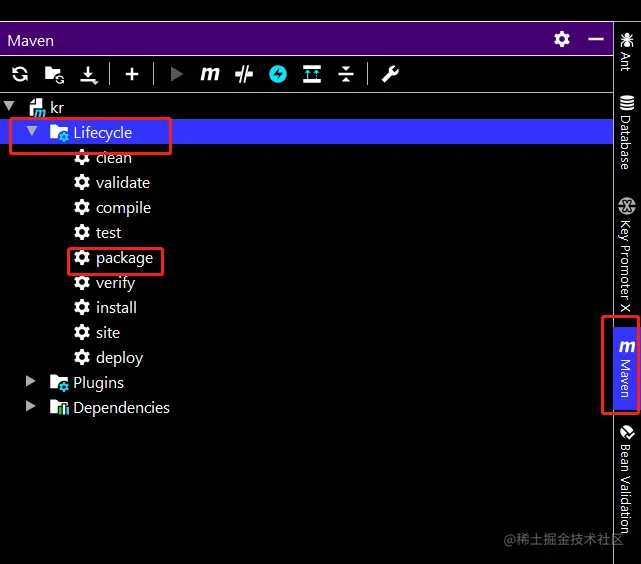
Task: Click the gear icon beside validate
Action: [82, 182]
